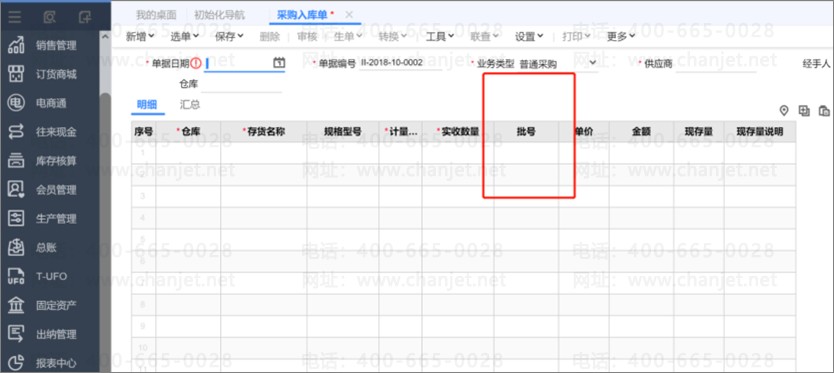Click the 计量 column header
This screenshot has width=834, height=373.
coord(401,131)
